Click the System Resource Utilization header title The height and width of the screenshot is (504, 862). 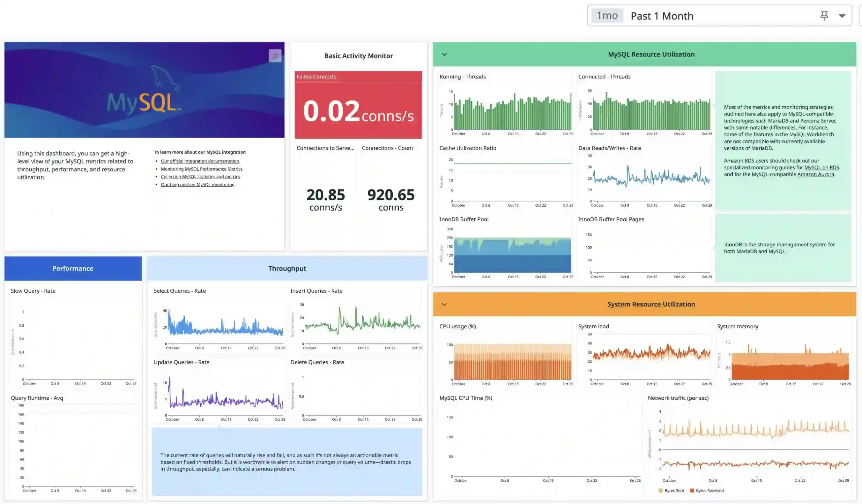pyautogui.click(x=651, y=304)
